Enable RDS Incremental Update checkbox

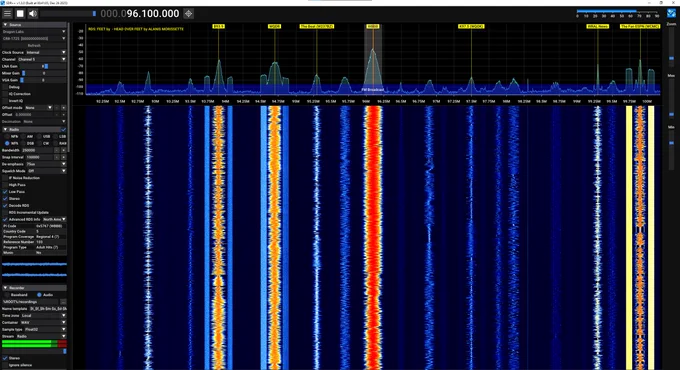[5, 213]
